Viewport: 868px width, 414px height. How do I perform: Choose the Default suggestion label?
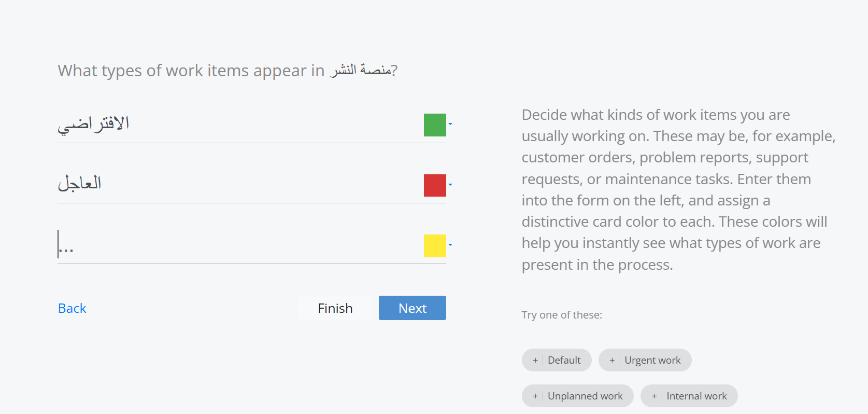[564, 360]
